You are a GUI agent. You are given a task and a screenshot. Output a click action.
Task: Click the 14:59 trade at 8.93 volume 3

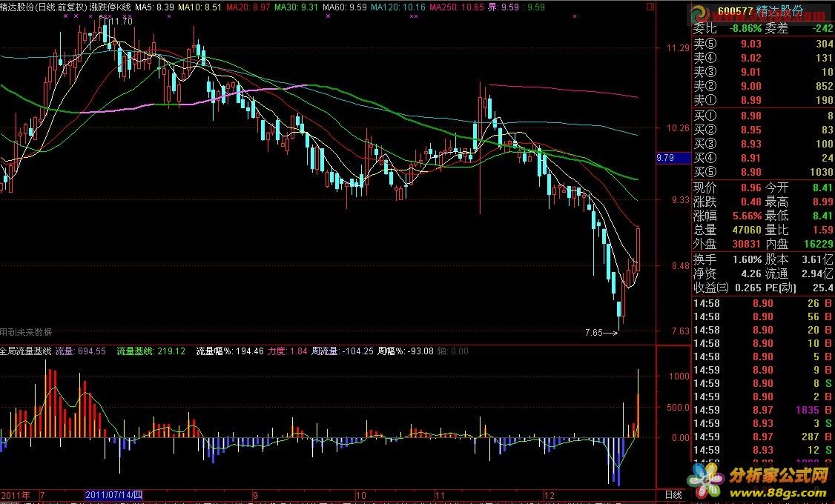point(763,423)
